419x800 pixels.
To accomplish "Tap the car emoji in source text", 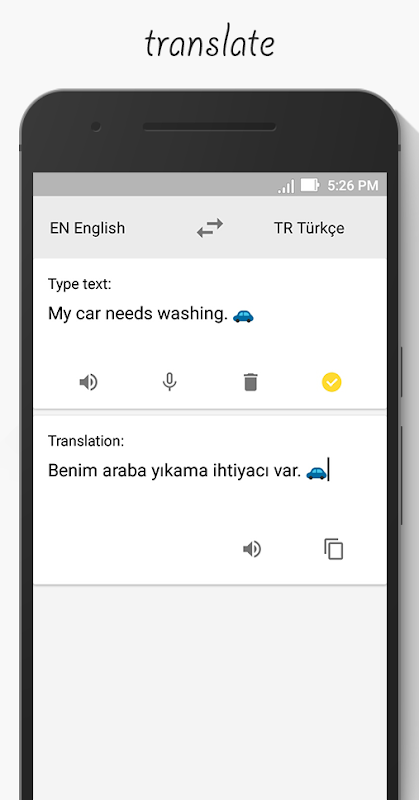I will (x=243, y=316).
